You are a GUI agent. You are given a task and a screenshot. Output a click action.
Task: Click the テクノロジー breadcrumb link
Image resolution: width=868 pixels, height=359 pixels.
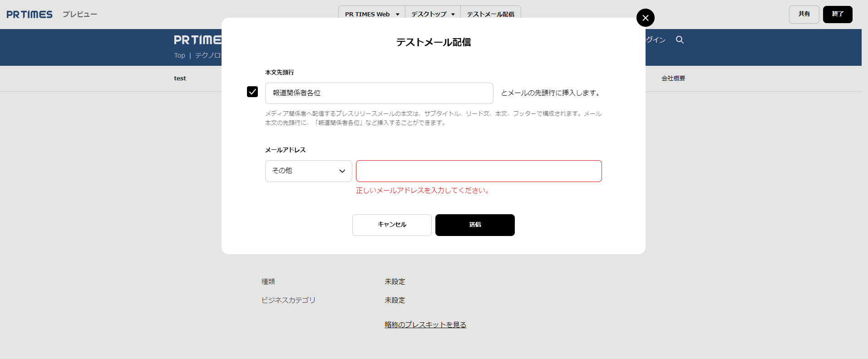pos(208,55)
